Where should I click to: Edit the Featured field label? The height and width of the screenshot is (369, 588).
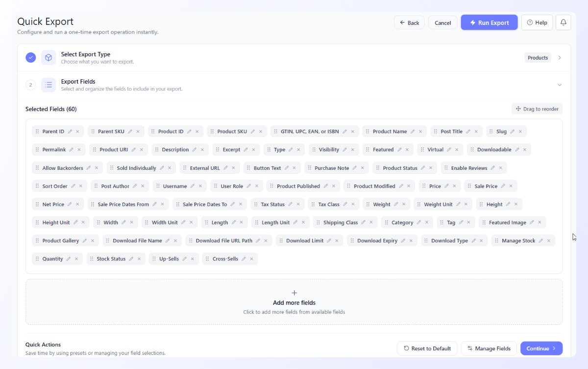[x=399, y=150]
